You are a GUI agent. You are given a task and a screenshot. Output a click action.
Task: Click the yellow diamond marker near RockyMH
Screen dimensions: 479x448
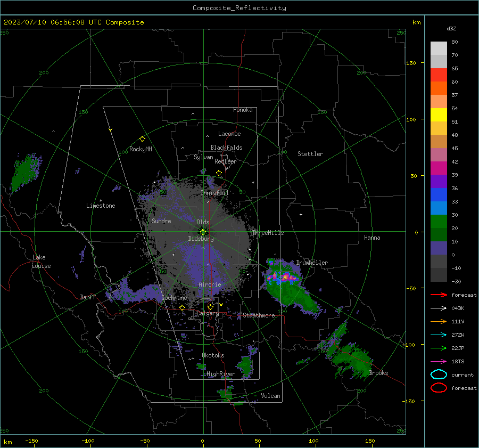click(x=142, y=139)
